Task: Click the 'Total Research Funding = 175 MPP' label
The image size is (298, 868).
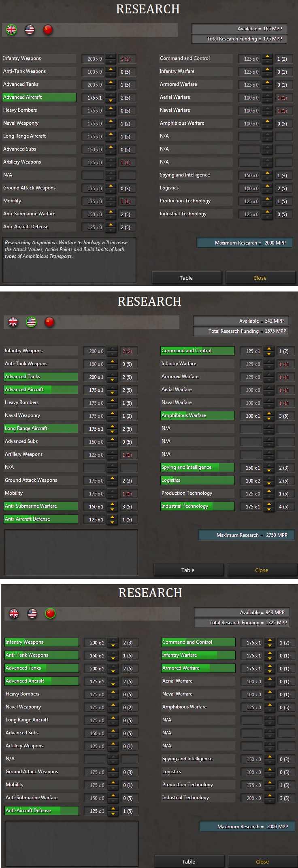Action: pyautogui.click(x=239, y=39)
